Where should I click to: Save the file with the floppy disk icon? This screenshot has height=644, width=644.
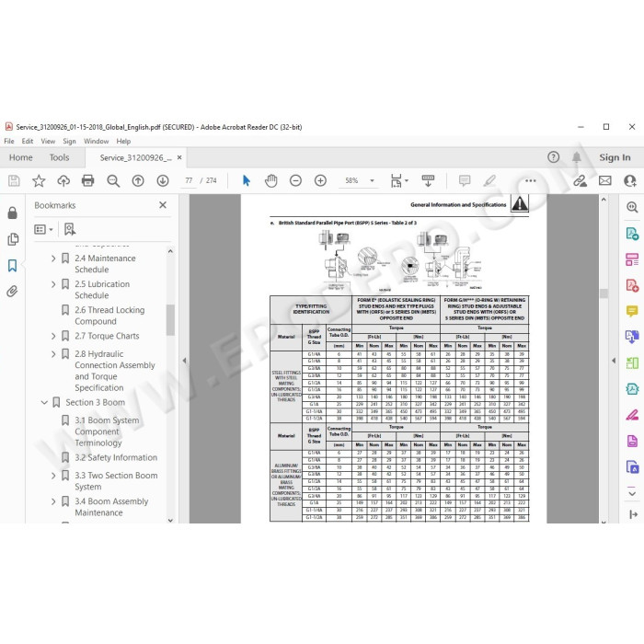point(14,180)
